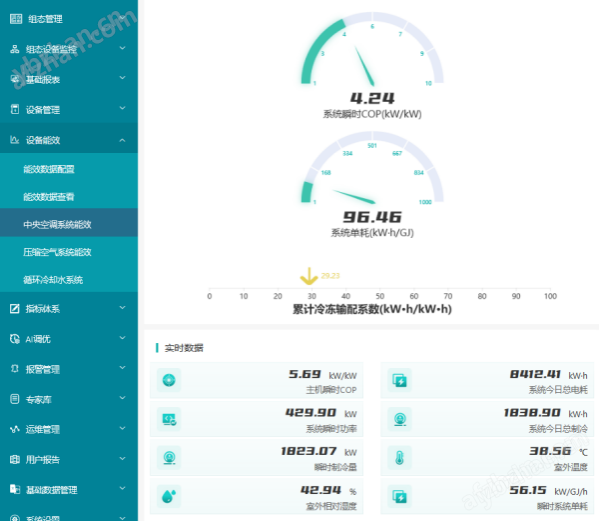Viewport: 600px width, 521px height.
Task: Click the 基础报表 sidebar icon
Action: [15, 79]
